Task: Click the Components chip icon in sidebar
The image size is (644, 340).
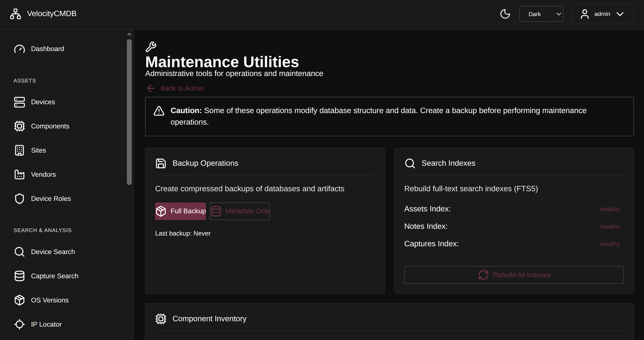Action: (19, 126)
